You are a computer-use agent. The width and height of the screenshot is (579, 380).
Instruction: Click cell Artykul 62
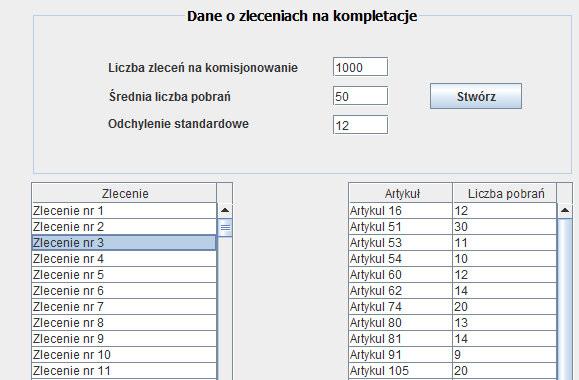coord(401,291)
